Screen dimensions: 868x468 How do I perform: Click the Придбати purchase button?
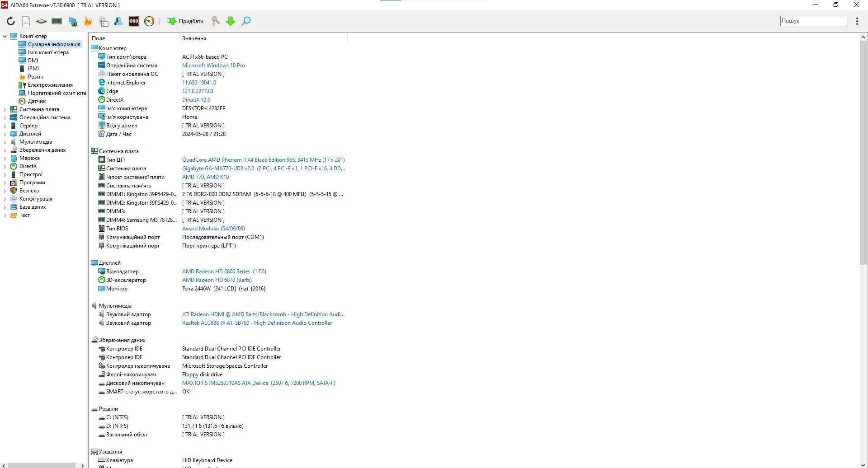(x=185, y=21)
